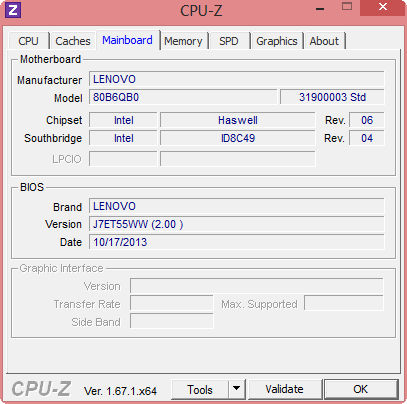Select the Haswell chipset value

pyautogui.click(x=238, y=120)
